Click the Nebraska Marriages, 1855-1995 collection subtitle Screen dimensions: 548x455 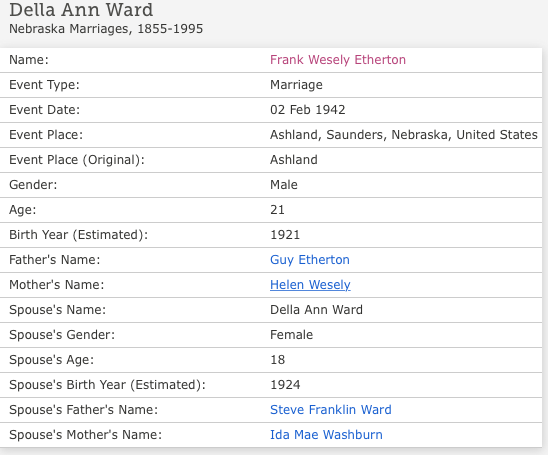point(106,29)
